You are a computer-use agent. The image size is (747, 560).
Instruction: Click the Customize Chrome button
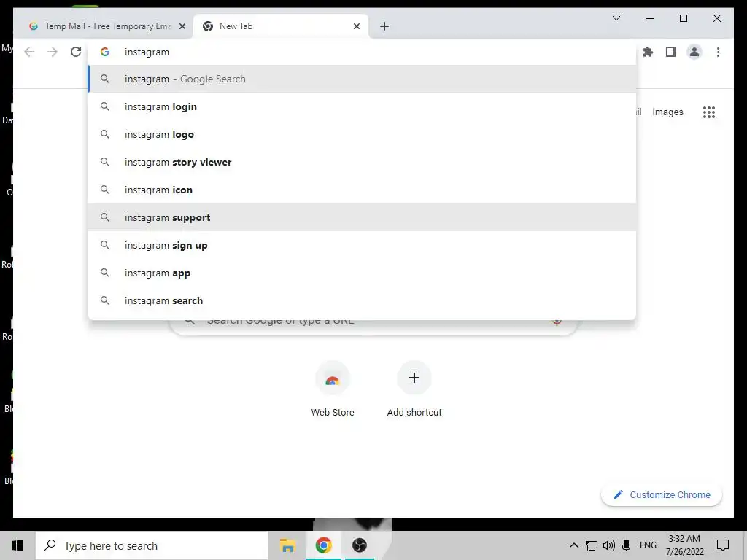tap(662, 495)
